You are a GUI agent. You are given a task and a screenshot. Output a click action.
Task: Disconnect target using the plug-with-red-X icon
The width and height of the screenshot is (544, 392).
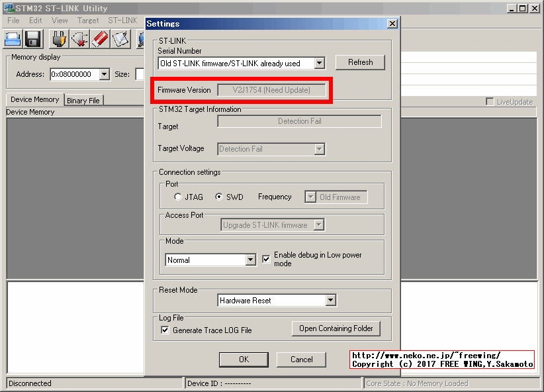pos(79,39)
